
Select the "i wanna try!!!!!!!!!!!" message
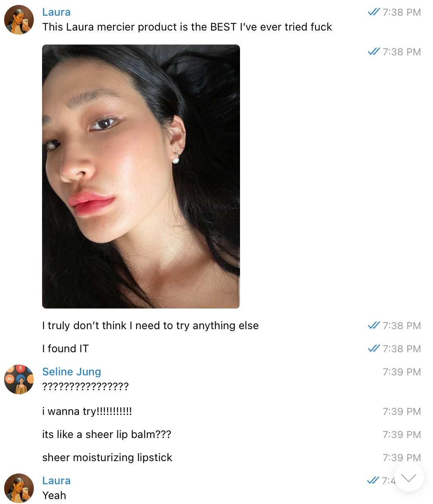click(87, 412)
